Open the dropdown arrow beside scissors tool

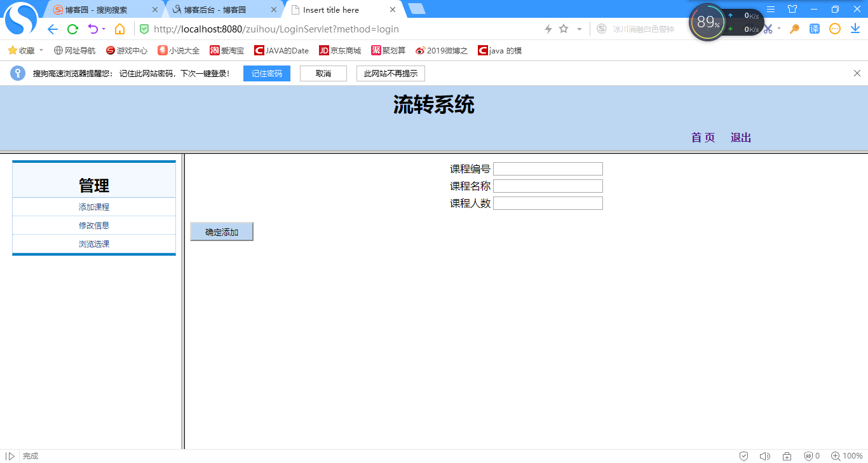click(x=779, y=29)
